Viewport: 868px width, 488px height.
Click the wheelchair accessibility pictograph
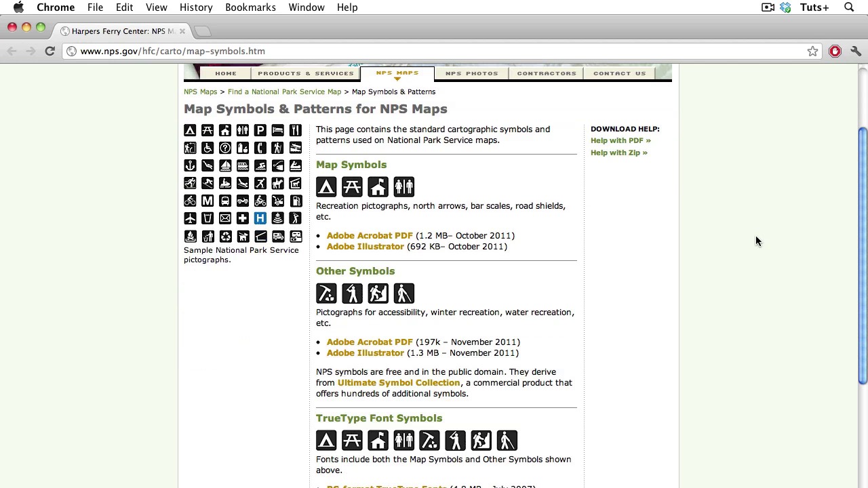[208, 148]
